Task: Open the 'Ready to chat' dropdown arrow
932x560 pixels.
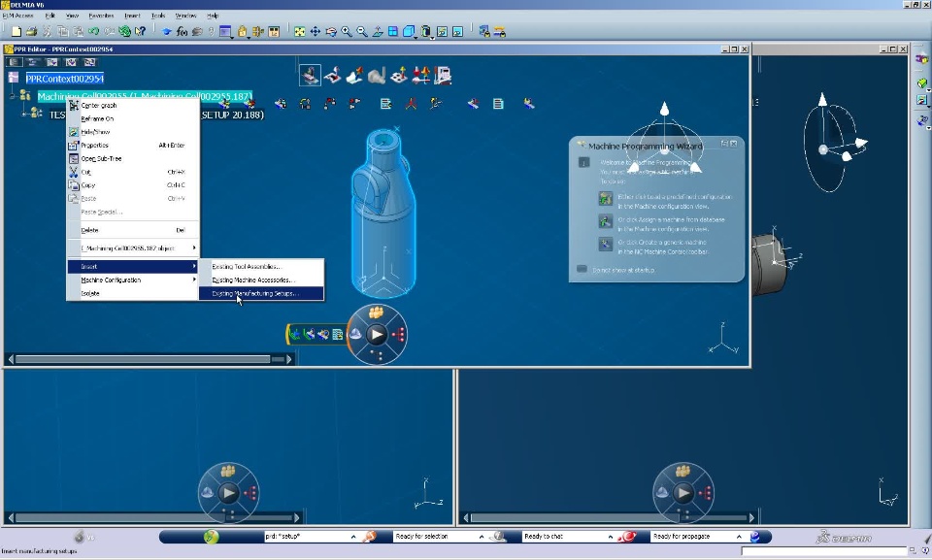Action: coord(611,537)
